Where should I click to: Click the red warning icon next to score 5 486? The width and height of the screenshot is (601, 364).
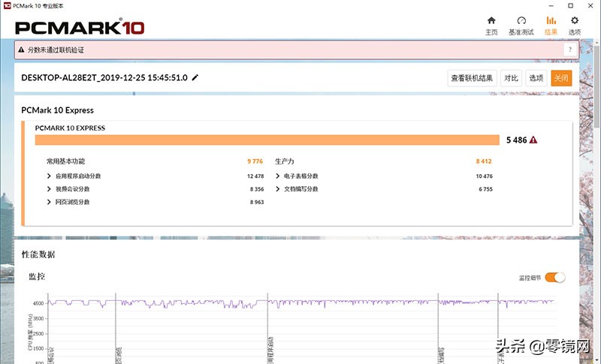coord(533,140)
